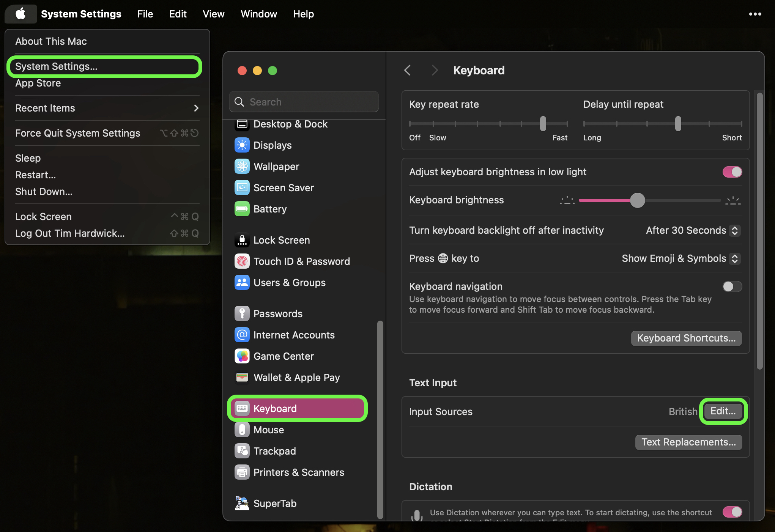Click the Keyboard brightness slider knob

[638, 200]
